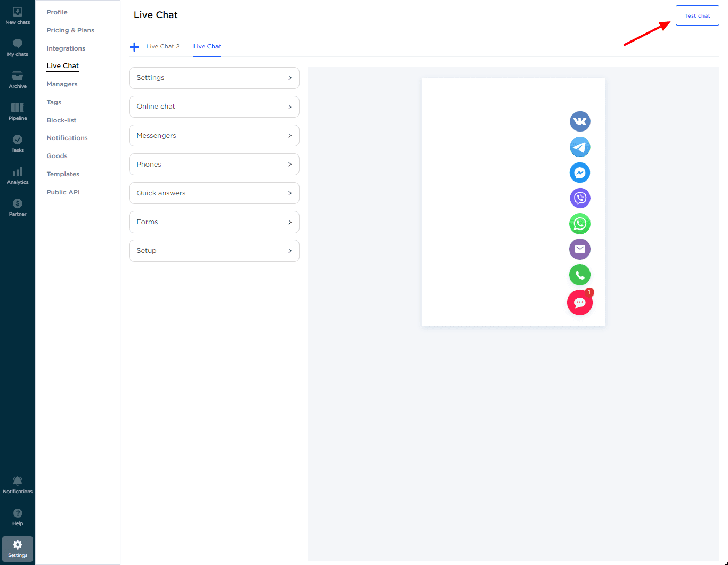Expand the Messengers section

[214, 136]
